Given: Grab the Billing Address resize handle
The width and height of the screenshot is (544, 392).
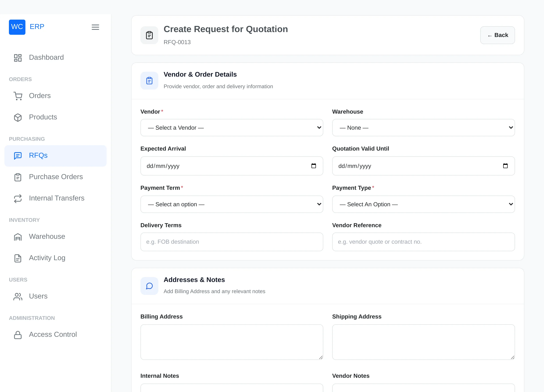Looking at the screenshot, I should pos(321,357).
